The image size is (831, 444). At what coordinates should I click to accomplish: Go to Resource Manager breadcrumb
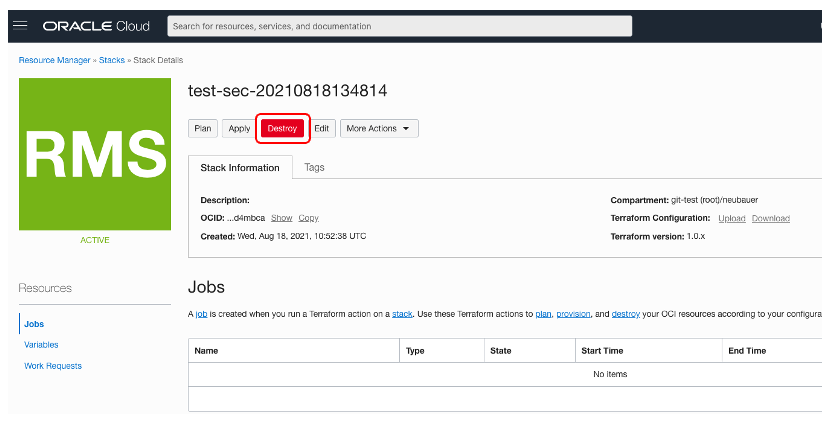click(55, 60)
